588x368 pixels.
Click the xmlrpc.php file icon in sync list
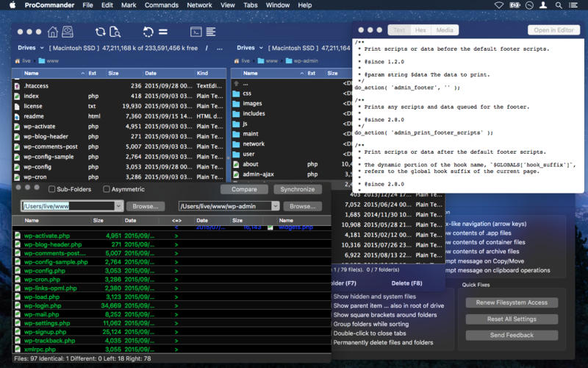(17, 349)
